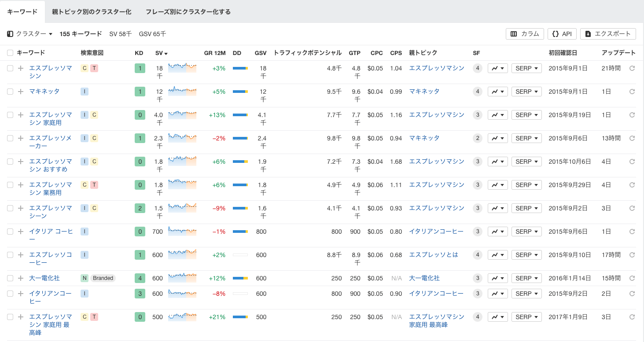Click the cluster view icon beside クラスター
The height and width of the screenshot is (342, 644).
click(10, 34)
